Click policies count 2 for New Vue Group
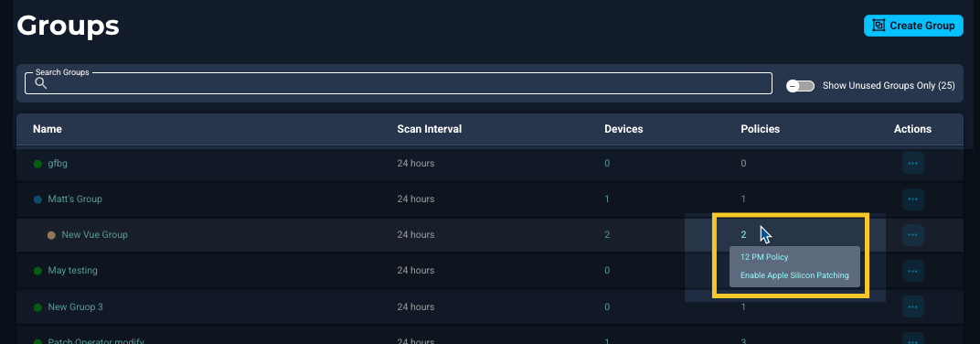This screenshot has width=980, height=344. [x=743, y=234]
